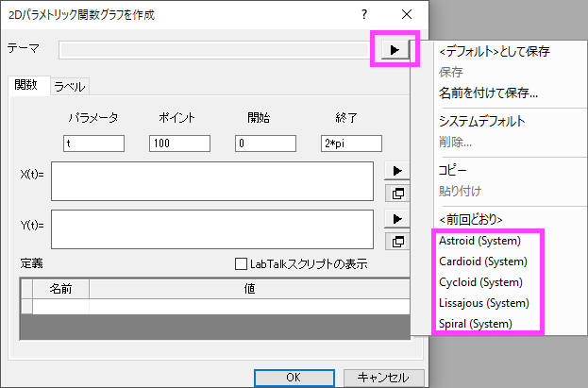Screen dimensions: 588x388
Task: Click the 開始 field showing 0
Action: [265, 143]
